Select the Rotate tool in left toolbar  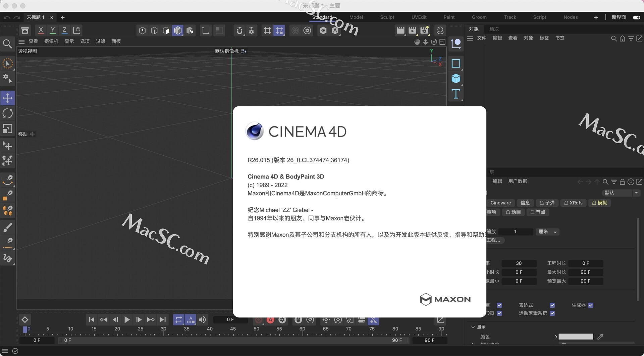point(7,113)
